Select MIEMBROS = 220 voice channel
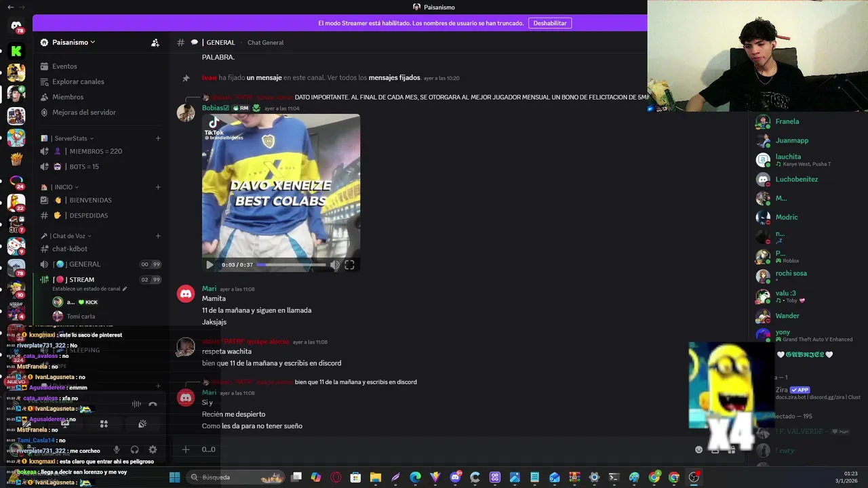868x488 pixels. (100, 151)
